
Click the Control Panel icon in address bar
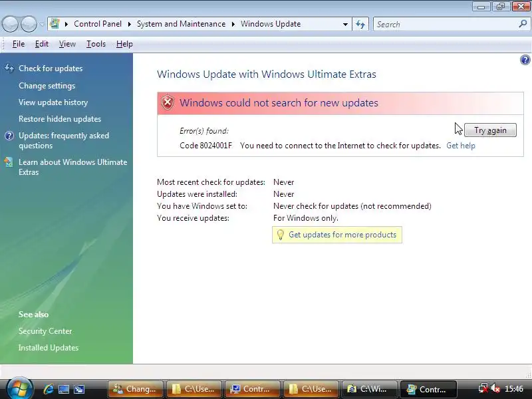tap(55, 24)
